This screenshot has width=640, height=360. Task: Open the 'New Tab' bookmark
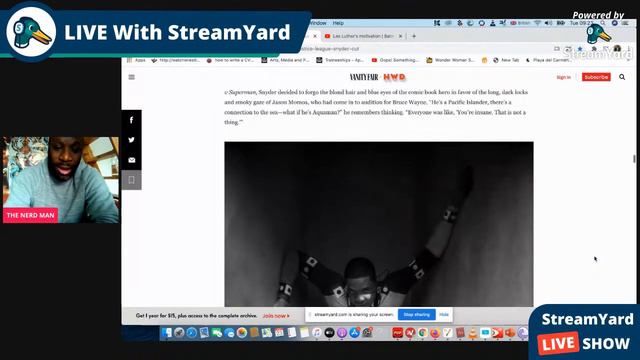pyautogui.click(x=506, y=60)
